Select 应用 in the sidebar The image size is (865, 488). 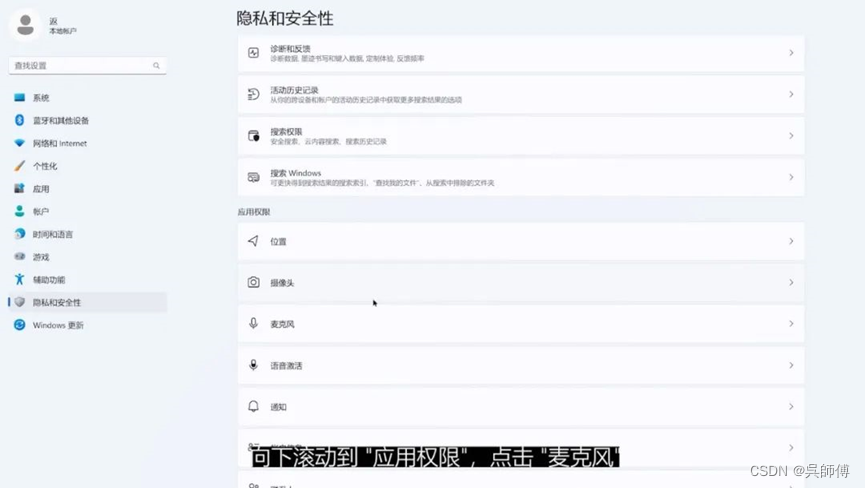point(88,188)
